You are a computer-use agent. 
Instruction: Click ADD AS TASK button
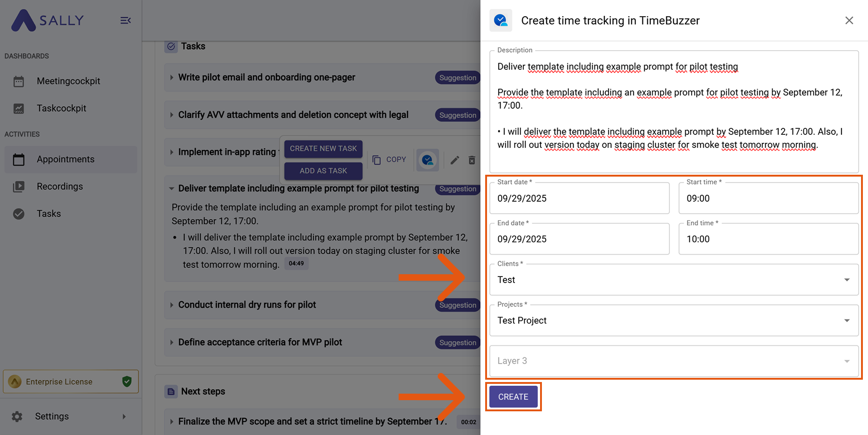point(323,171)
